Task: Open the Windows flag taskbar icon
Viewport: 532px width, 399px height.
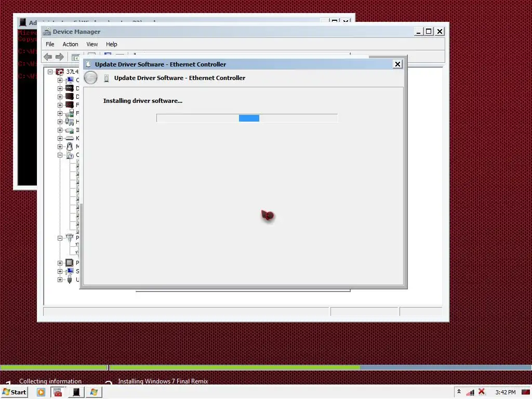Action: coord(94,392)
